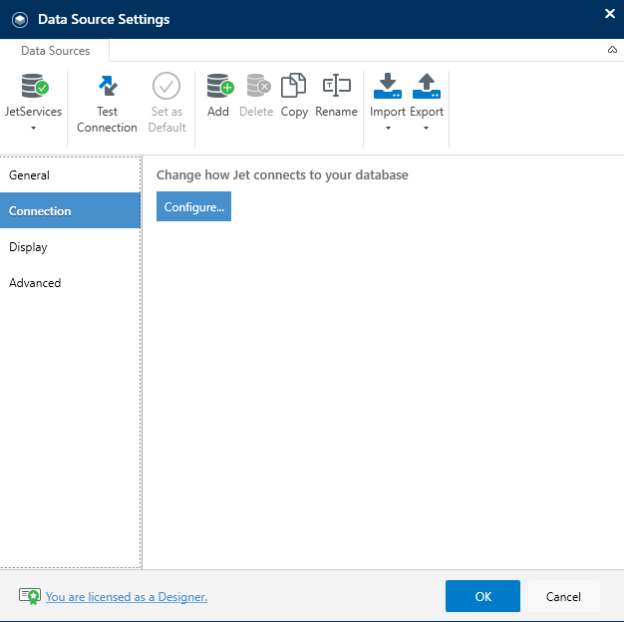Open the Import dropdown arrow
Viewport: 624px width, 622px height.
(388, 128)
